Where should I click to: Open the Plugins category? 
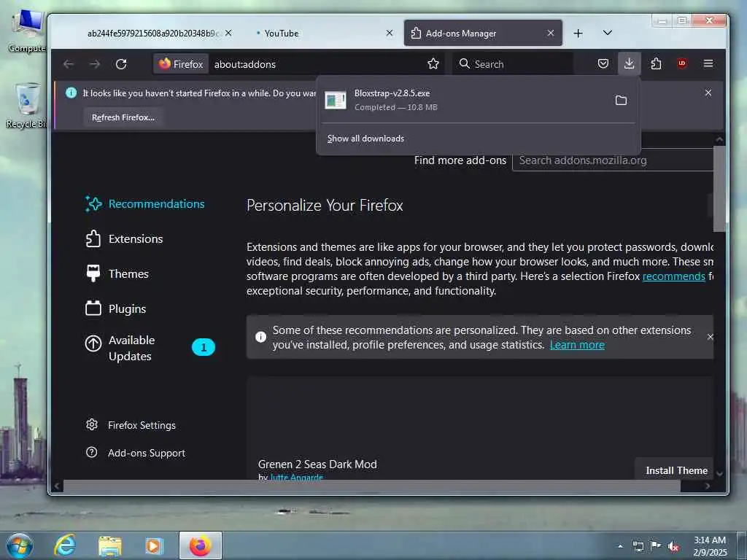(x=116, y=309)
